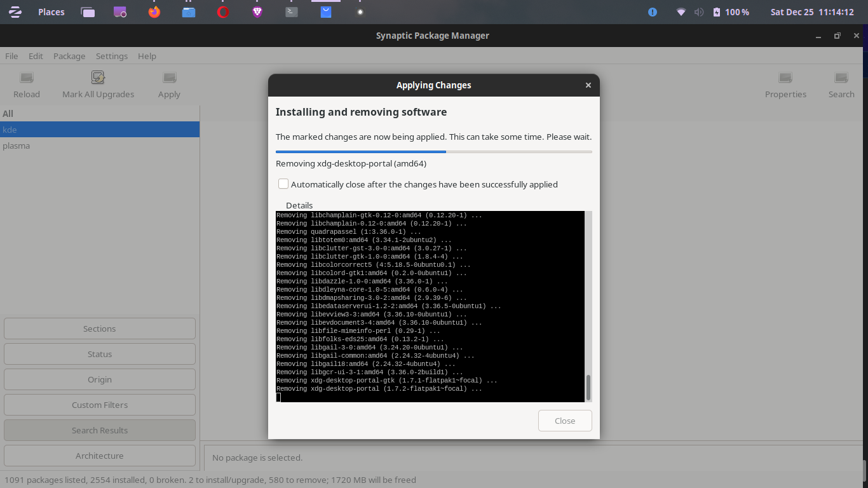Click the installation progress bar
This screenshot has width=868, height=488.
[x=433, y=152]
